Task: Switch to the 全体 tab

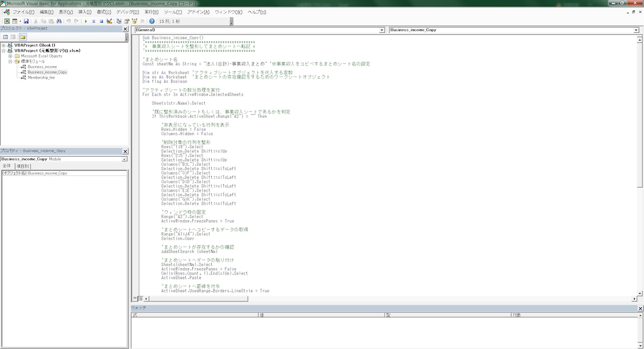Action: tap(7, 166)
